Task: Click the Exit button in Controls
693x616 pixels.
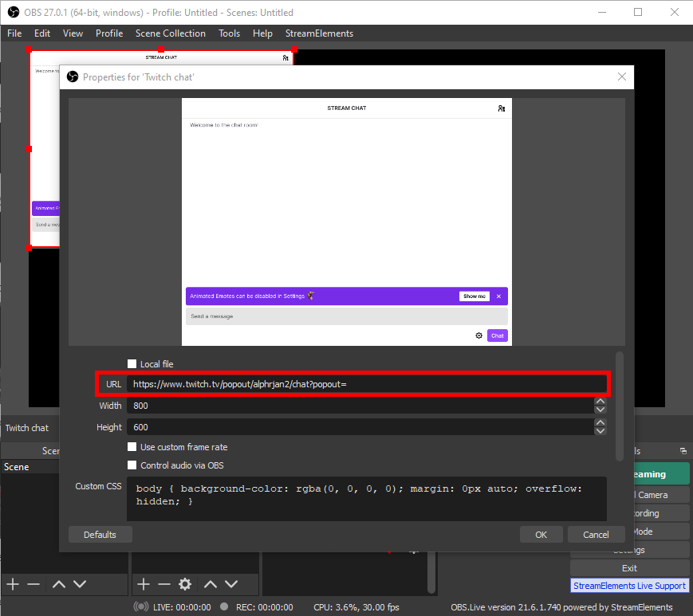Action: [x=629, y=568]
